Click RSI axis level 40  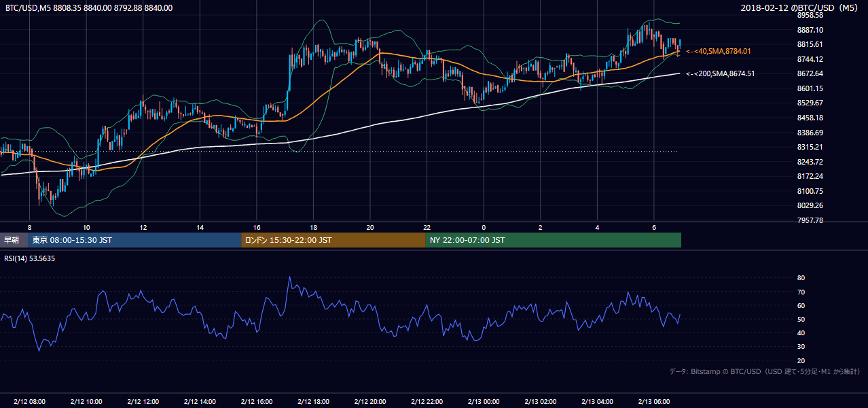(801, 333)
